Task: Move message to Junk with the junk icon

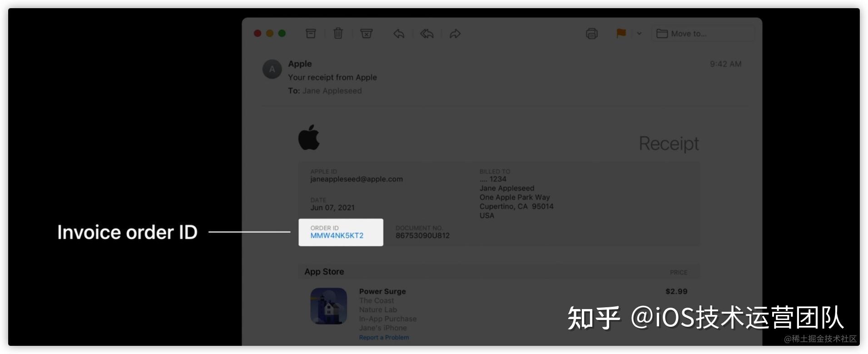Action: pyautogui.click(x=367, y=34)
